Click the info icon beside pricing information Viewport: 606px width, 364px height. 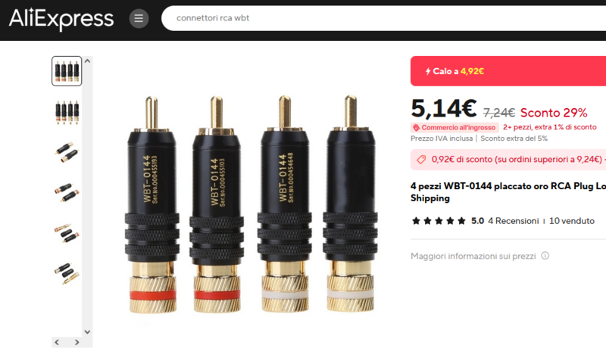[x=545, y=256]
